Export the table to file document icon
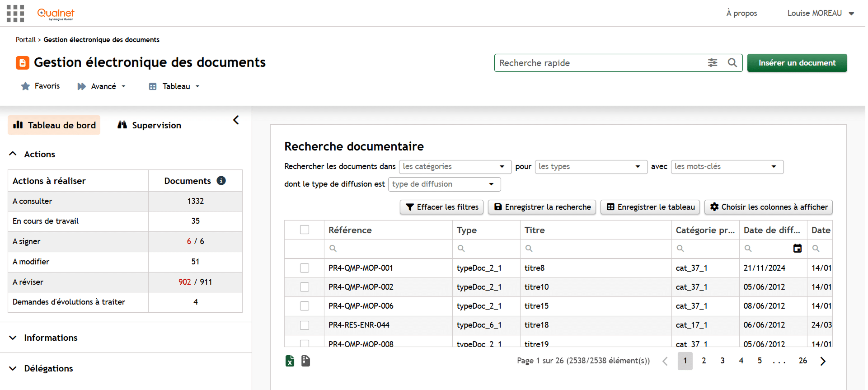Screen dimensions: 868x390 tap(305, 361)
